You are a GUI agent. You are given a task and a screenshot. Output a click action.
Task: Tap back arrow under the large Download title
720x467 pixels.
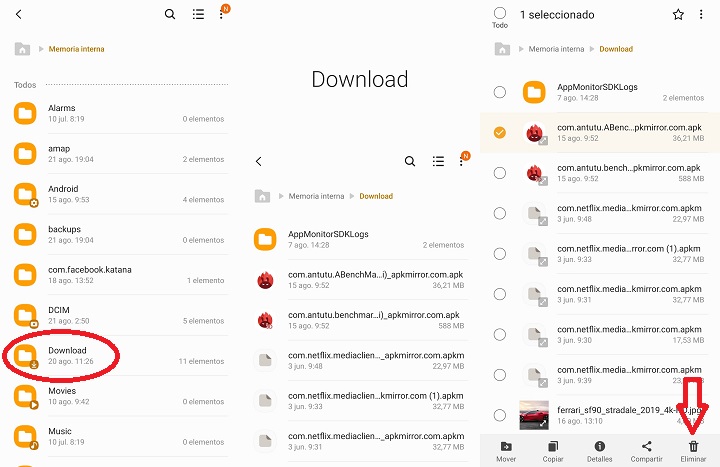coord(259,161)
